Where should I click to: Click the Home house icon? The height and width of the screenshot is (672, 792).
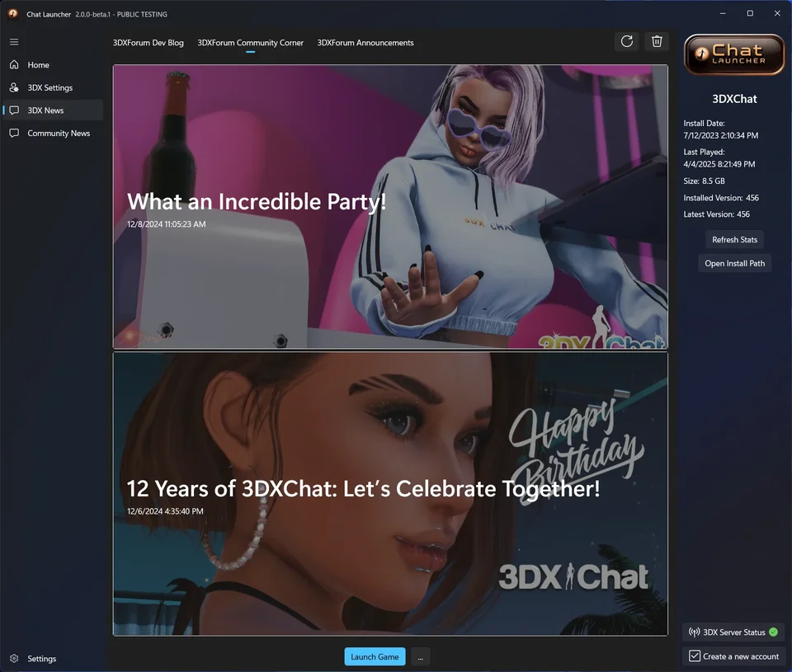point(14,64)
